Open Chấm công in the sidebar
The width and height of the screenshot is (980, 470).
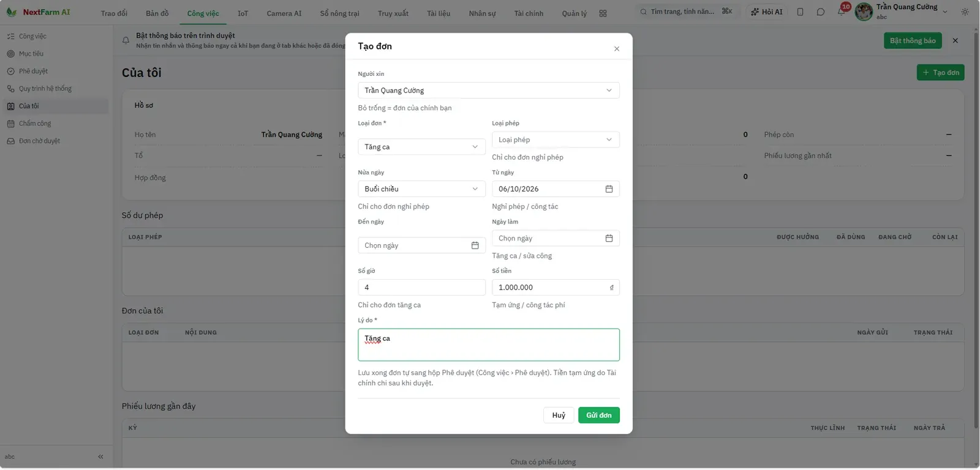point(55,124)
